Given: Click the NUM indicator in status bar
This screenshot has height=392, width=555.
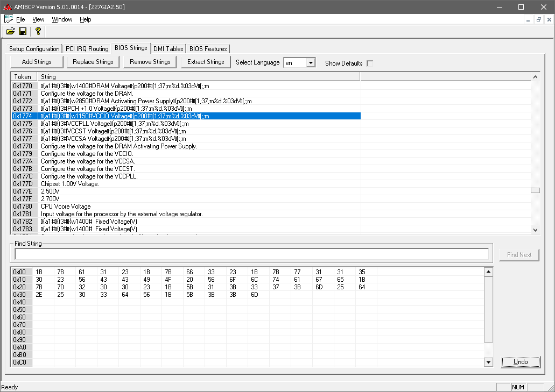Looking at the screenshot, I should click(x=518, y=387).
